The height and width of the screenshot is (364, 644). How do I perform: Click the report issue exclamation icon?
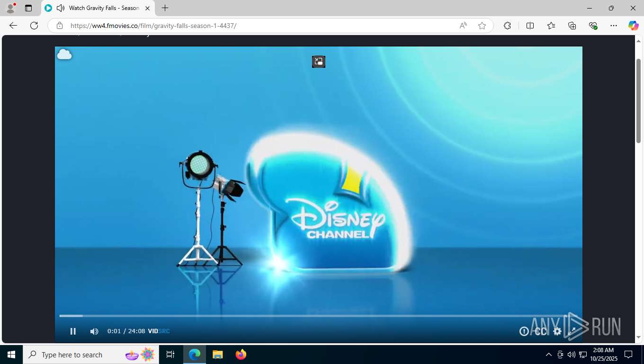point(524,331)
